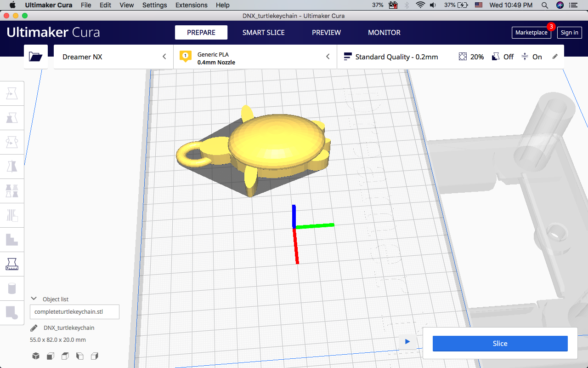Click the 0.4mm Nozzle label
Image resolution: width=588 pixels, height=368 pixels.
click(216, 63)
